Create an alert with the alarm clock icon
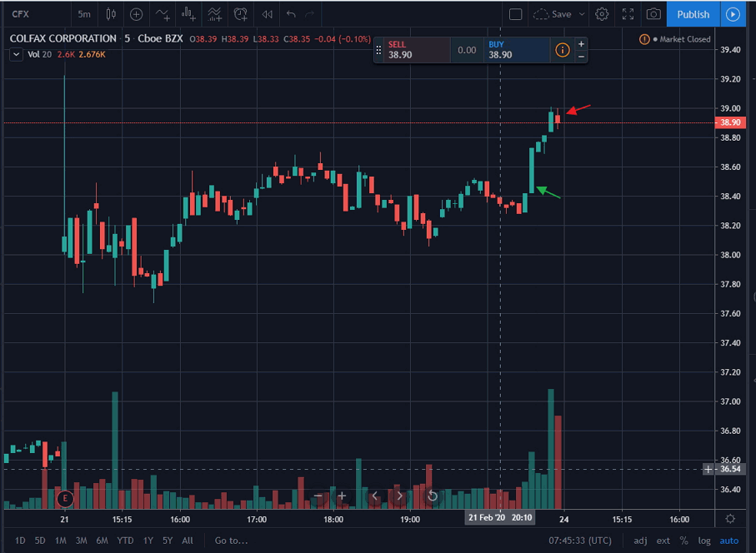Screen dimensions: 756x553 [x=241, y=14]
